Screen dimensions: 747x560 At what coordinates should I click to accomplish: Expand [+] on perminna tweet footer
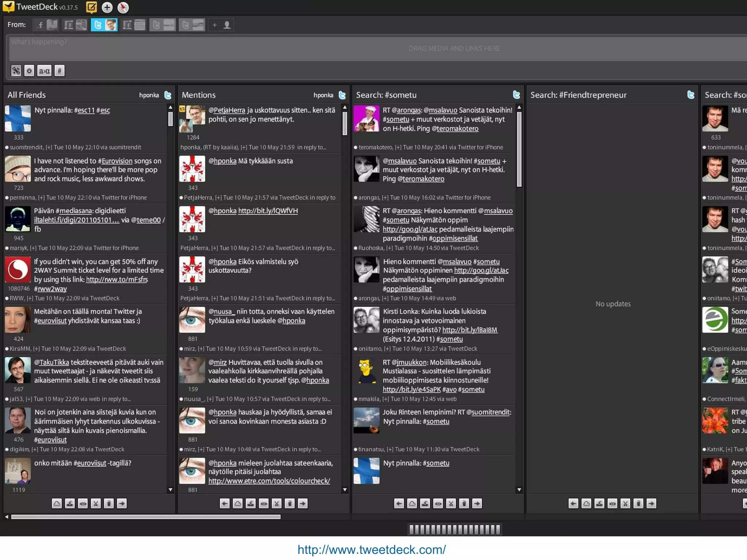(x=42, y=198)
